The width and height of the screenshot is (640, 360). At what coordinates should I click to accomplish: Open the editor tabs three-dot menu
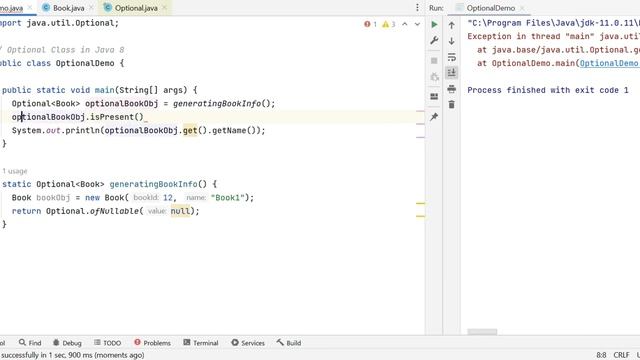point(417,8)
